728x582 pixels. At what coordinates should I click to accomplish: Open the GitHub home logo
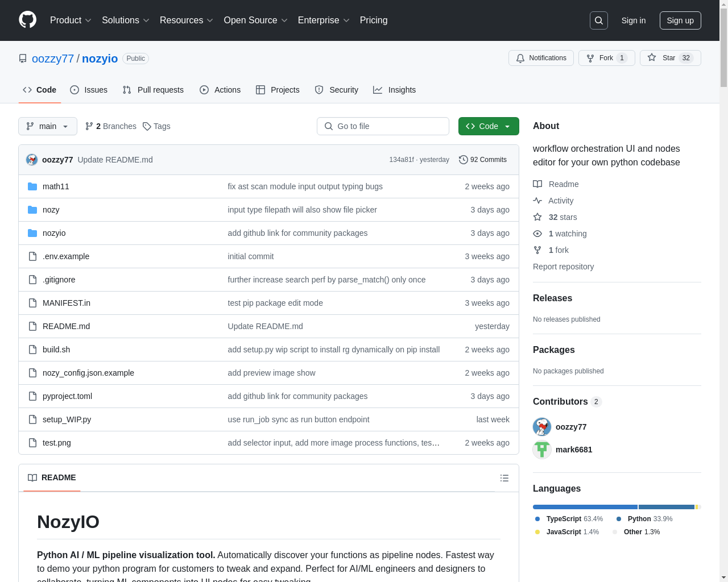point(28,20)
